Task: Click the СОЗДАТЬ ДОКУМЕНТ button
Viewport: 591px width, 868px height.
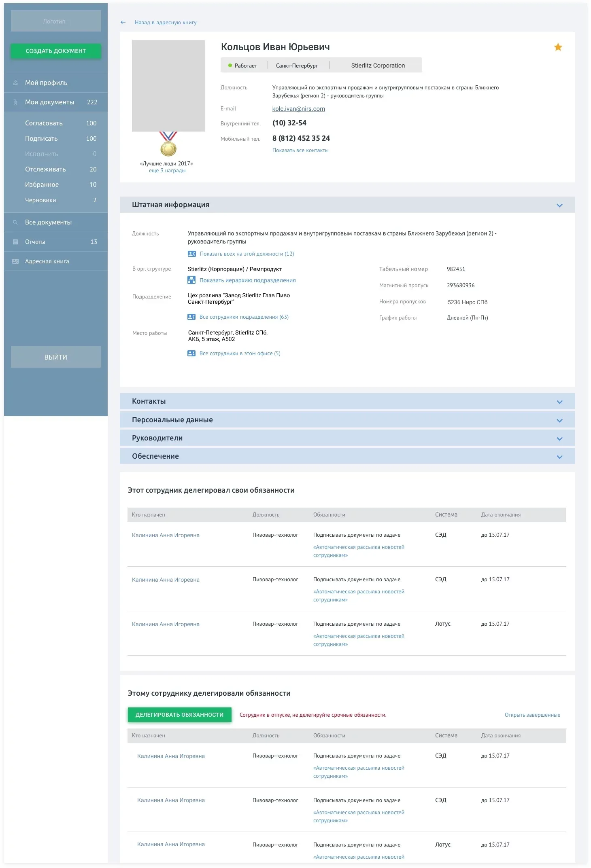Action: pos(56,51)
